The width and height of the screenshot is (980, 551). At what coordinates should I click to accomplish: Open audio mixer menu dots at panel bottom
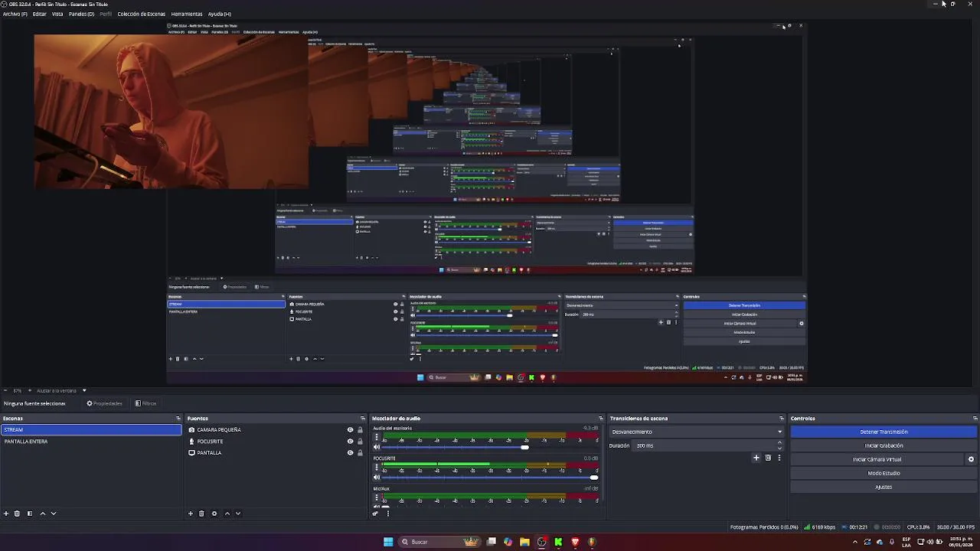pos(388,514)
